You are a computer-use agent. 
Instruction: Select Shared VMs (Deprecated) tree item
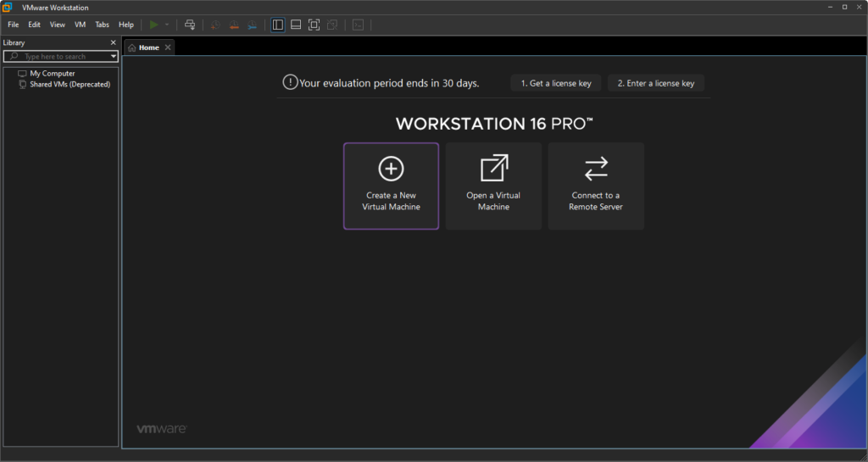tap(70, 84)
